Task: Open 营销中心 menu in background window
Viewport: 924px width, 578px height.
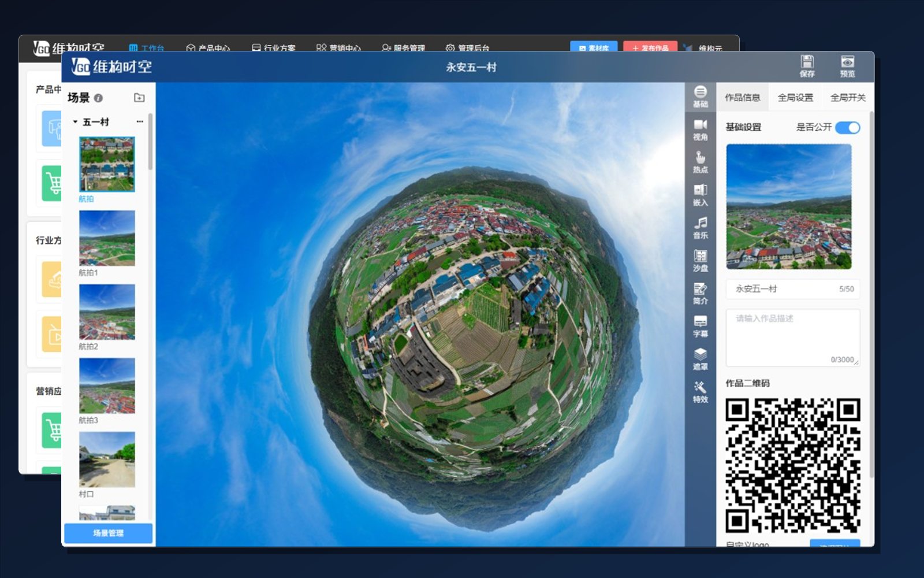Action: point(339,48)
